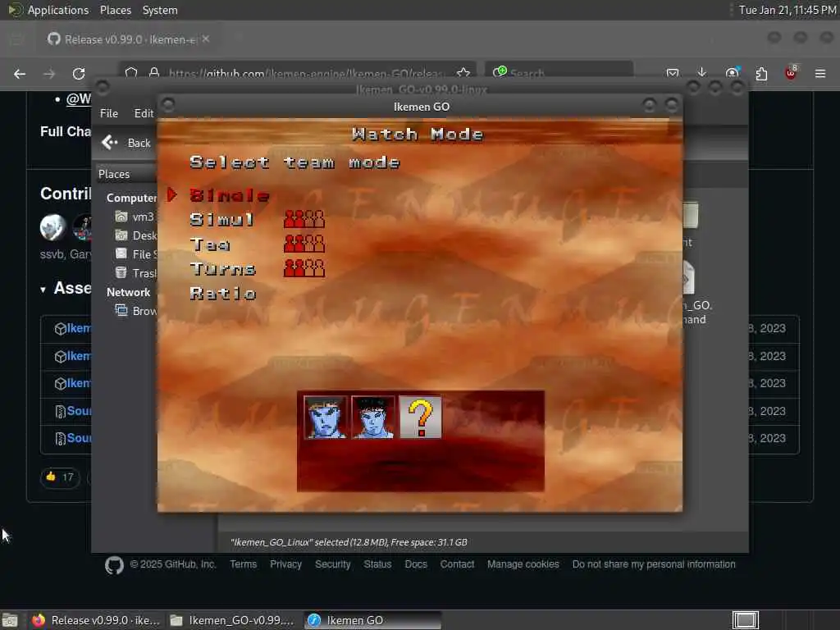
Task: Collapse the Assets section triangle
Action: 43,290
